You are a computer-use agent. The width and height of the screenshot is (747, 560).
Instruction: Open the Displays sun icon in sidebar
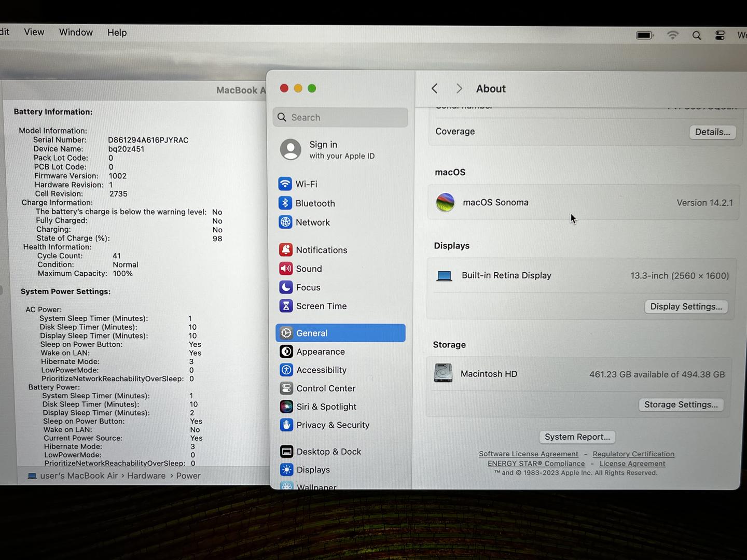pos(286,470)
